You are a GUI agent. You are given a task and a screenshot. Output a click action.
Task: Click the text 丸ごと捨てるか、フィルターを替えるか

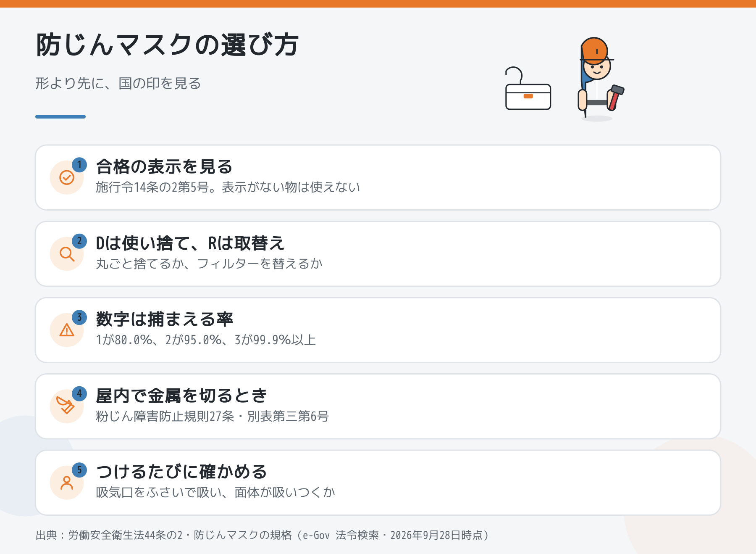coord(209,264)
